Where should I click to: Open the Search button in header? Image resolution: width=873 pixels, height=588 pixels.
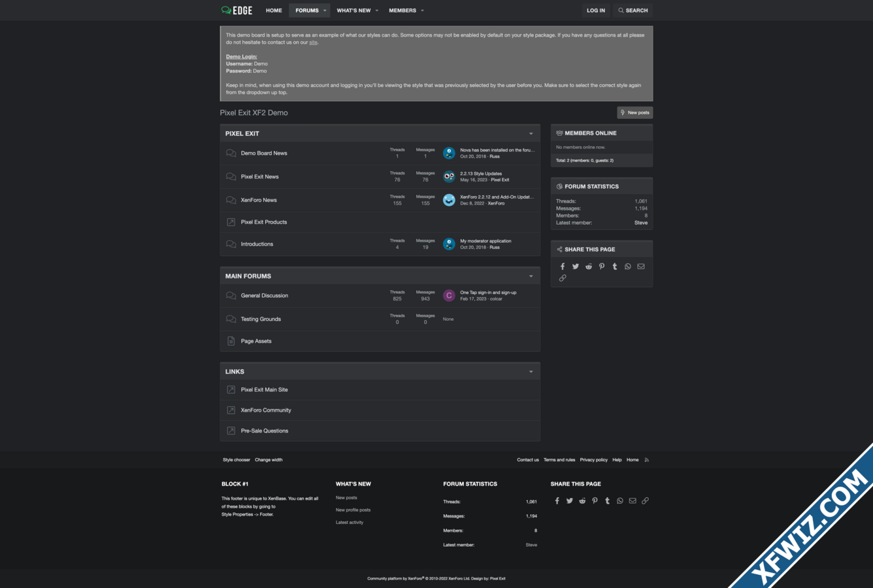click(633, 10)
